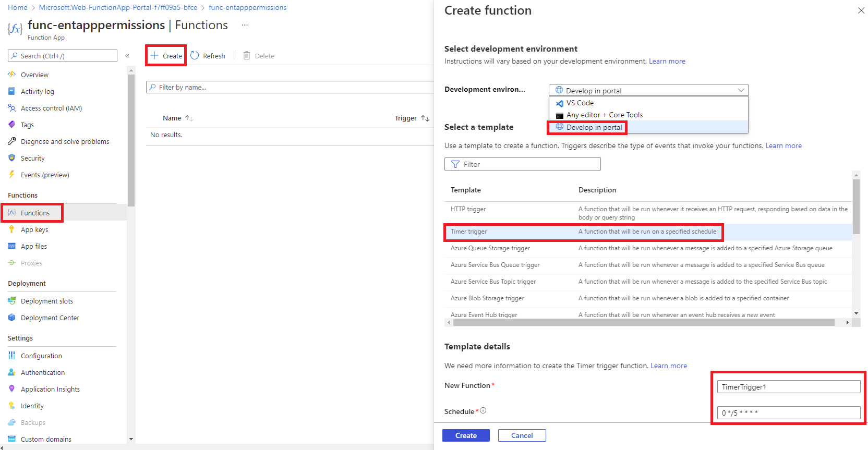868x450 pixels.
Task: Close the Create function panel
Action: pos(861,10)
